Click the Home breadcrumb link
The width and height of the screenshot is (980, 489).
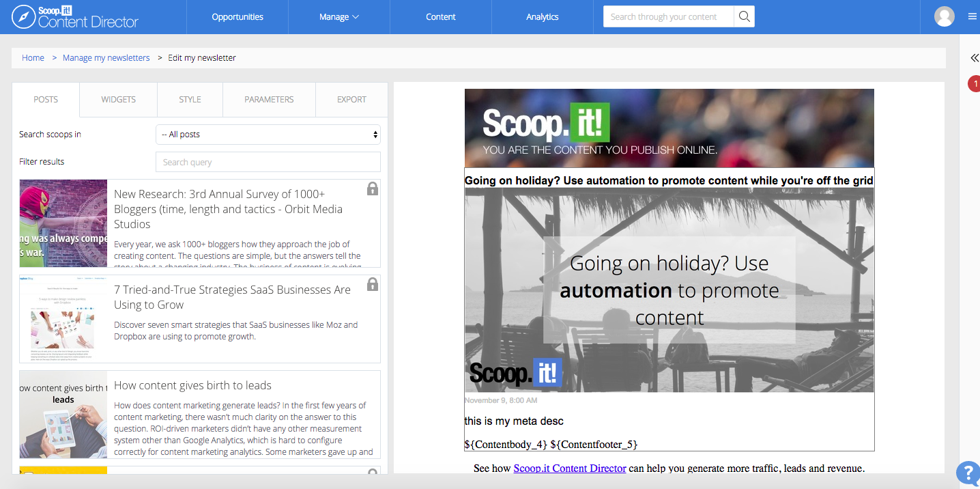pyautogui.click(x=33, y=58)
